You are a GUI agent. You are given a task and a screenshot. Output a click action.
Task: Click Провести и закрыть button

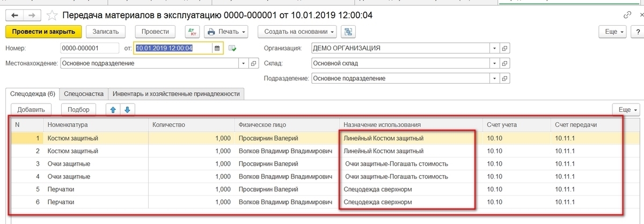click(43, 32)
